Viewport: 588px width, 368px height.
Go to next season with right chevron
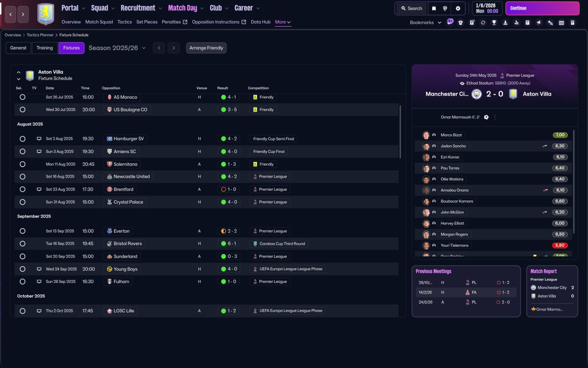coord(174,48)
